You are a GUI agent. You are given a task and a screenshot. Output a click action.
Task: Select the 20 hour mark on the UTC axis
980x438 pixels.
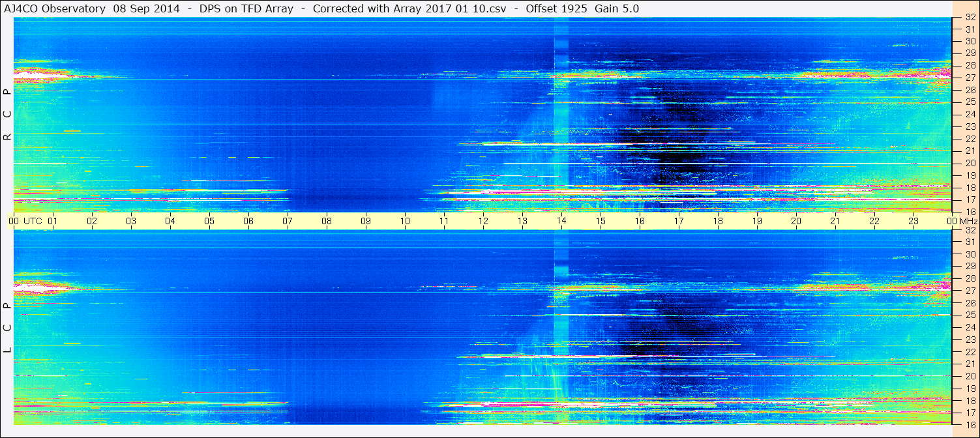pos(796,221)
